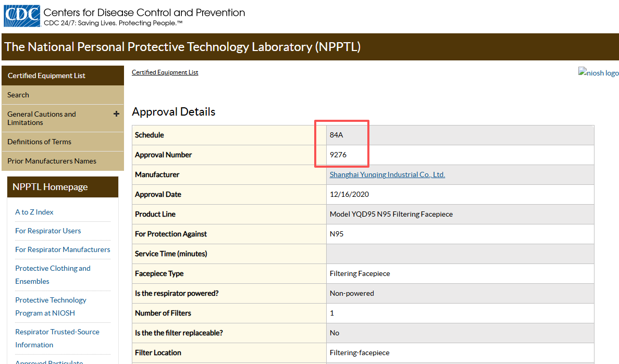619x364 pixels.
Task: Open the Certified Equipment List sidebar item
Action: point(63,76)
